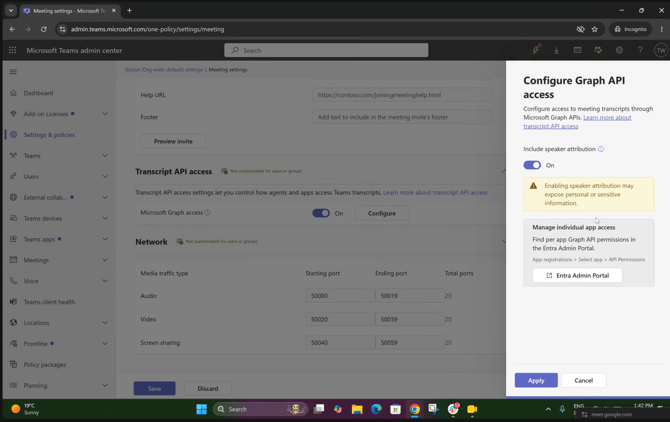
Task: Click the Preview invite button
Action: point(173,141)
